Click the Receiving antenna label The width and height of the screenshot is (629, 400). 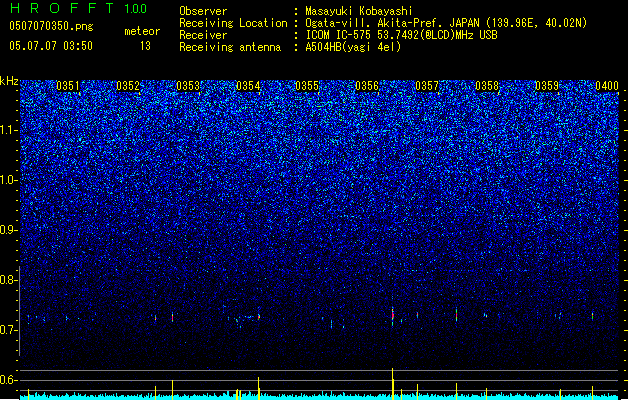pyautogui.click(x=230, y=47)
